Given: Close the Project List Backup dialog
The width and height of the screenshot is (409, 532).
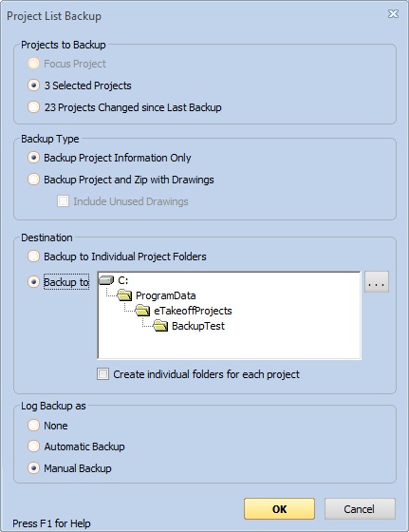Looking at the screenshot, I should point(393,14).
